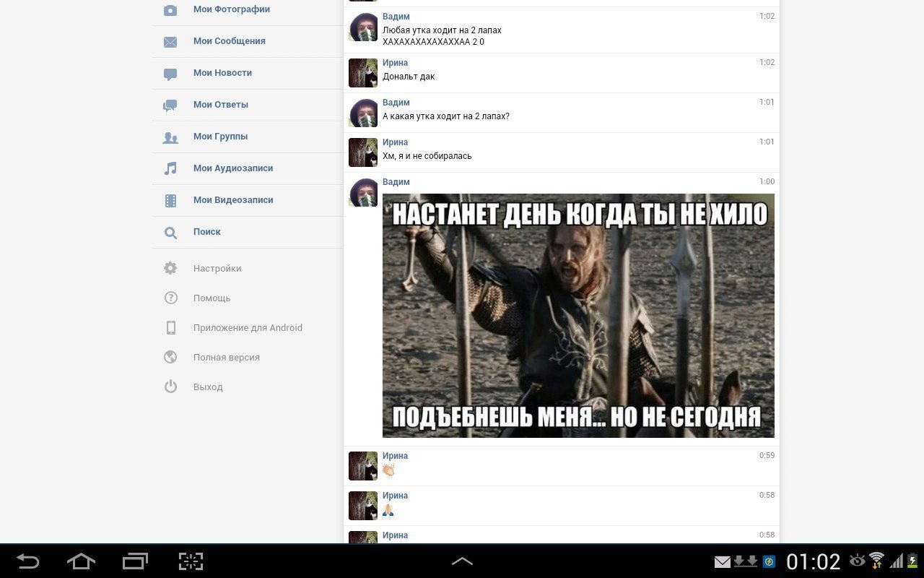This screenshot has height=578, width=924.
Task: Open Мои Сообщения menu item
Action: click(247, 41)
